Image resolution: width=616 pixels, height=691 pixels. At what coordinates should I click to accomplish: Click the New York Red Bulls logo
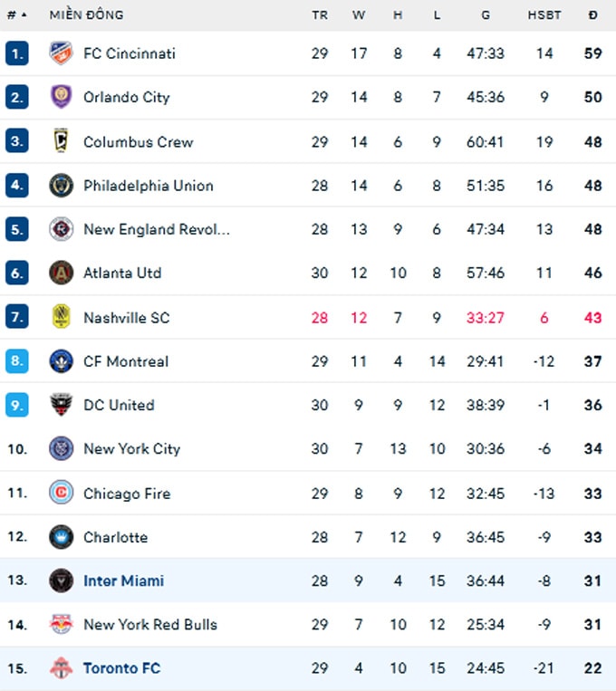(61, 624)
